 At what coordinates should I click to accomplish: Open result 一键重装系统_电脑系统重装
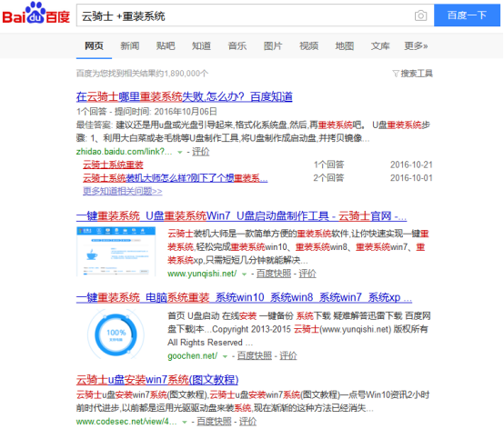(244, 297)
